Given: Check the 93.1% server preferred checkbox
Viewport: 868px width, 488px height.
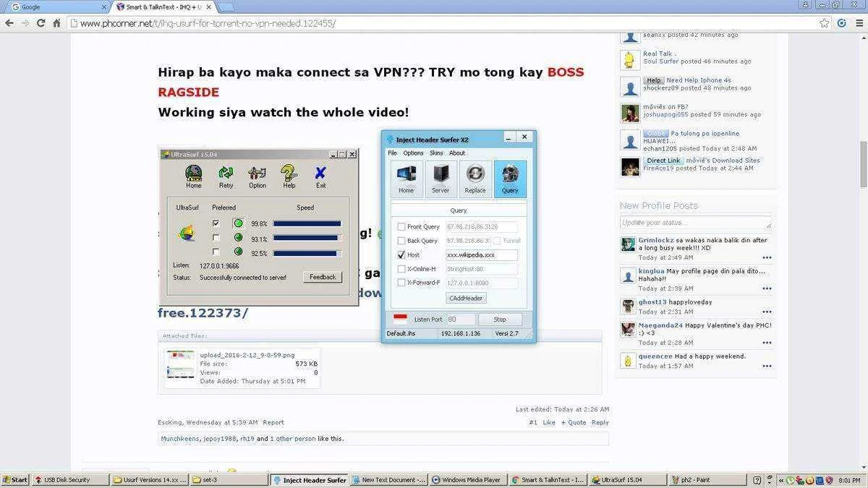Looking at the screenshot, I should click(216, 238).
